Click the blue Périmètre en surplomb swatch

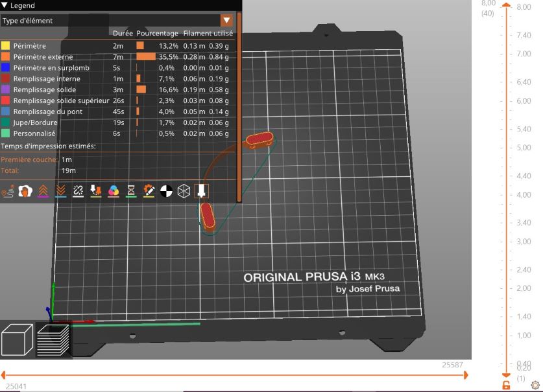click(5, 68)
